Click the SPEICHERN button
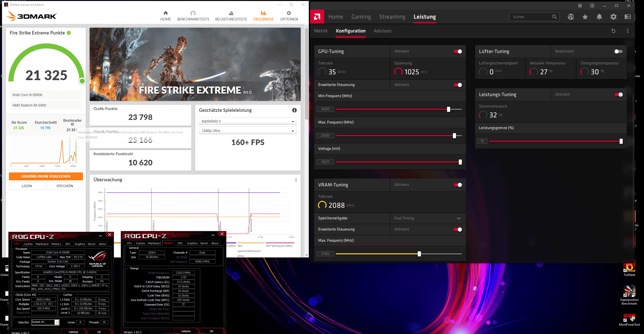644x334 pixels. [65, 186]
